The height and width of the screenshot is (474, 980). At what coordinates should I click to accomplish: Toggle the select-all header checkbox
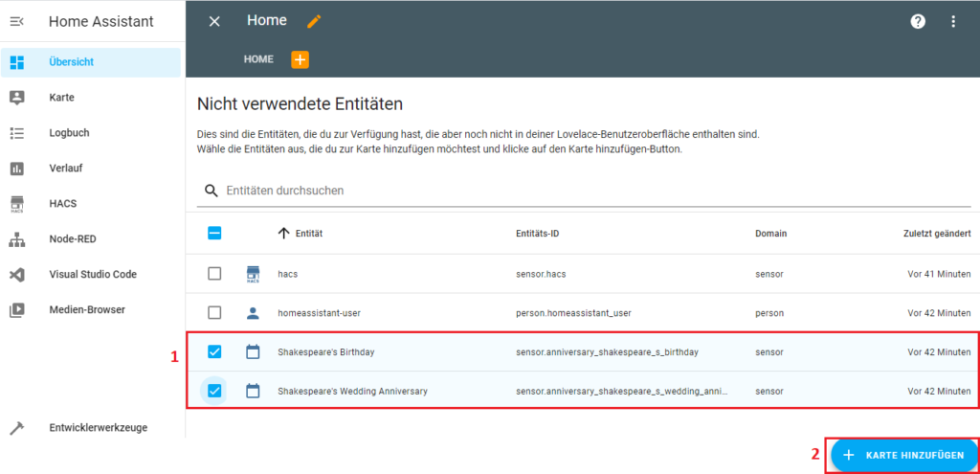tap(214, 233)
